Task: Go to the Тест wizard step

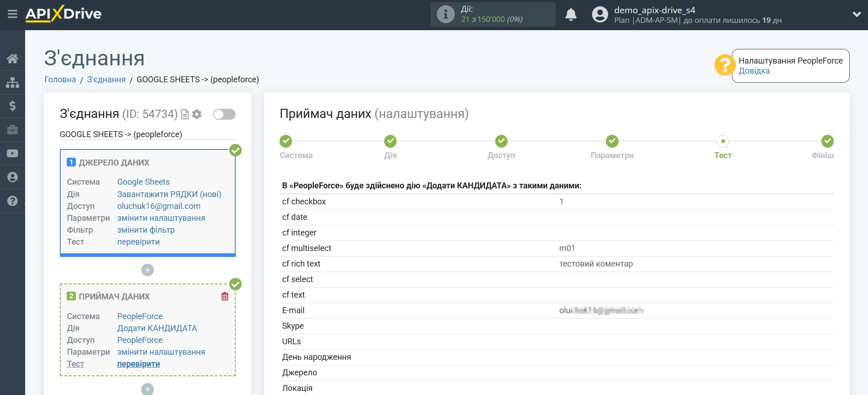Action: pyautogui.click(x=723, y=155)
